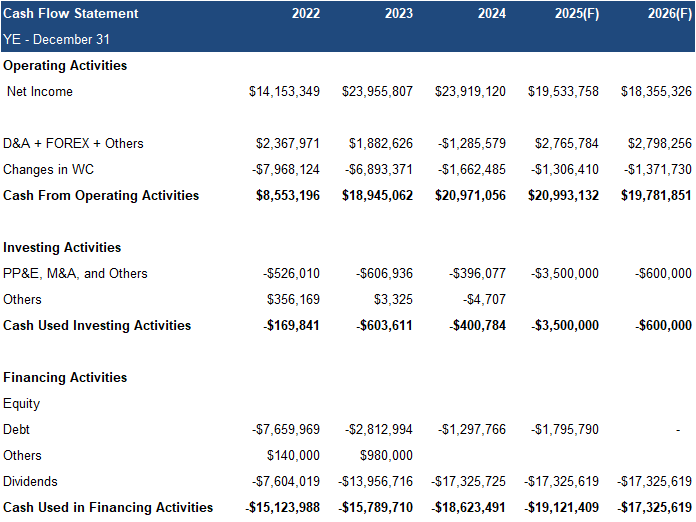This screenshot has height=522, width=696.
Task: Click the 2022 investing Others value $356,169
Action: pos(293,300)
